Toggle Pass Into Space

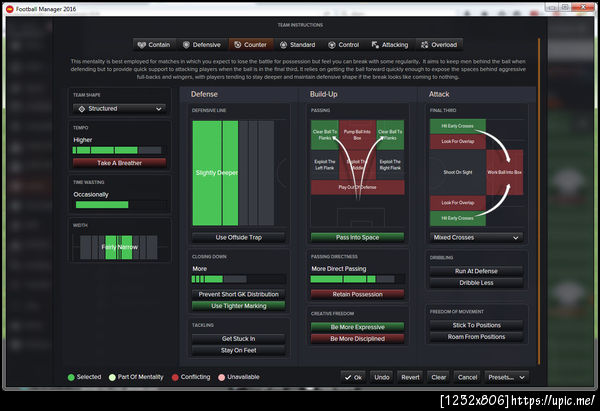357,238
